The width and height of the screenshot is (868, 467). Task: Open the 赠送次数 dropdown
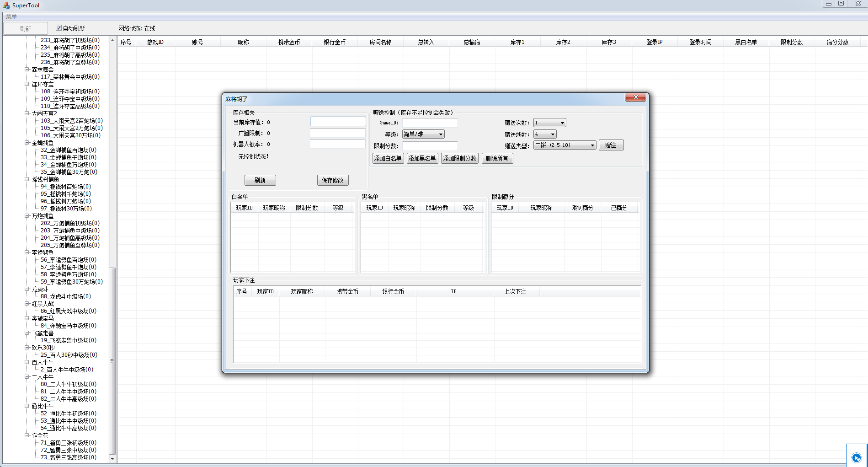point(562,123)
